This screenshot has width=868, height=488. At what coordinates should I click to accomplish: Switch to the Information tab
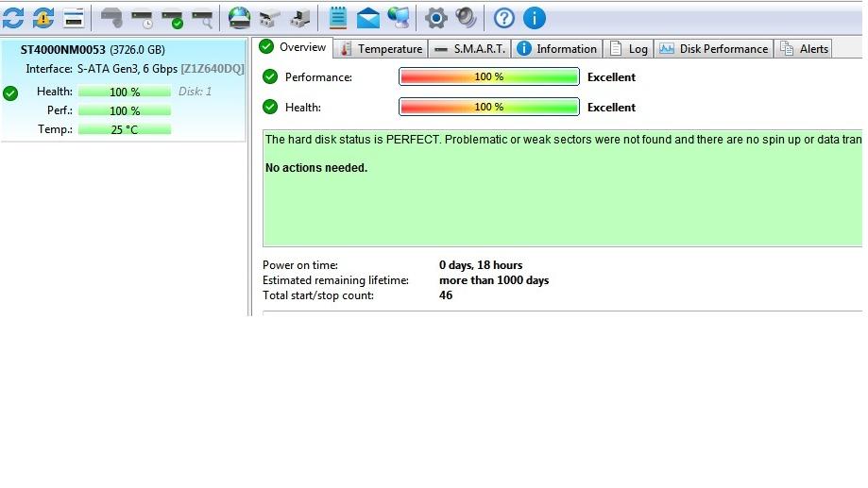click(x=557, y=49)
